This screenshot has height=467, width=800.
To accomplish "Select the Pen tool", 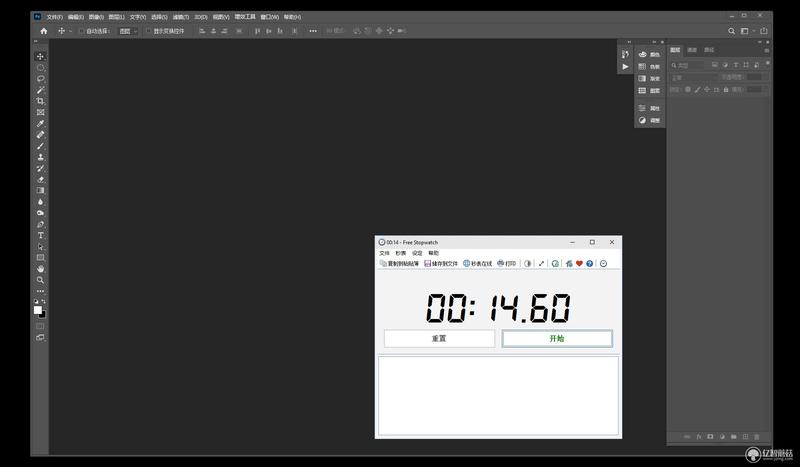I will pyautogui.click(x=40, y=224).
